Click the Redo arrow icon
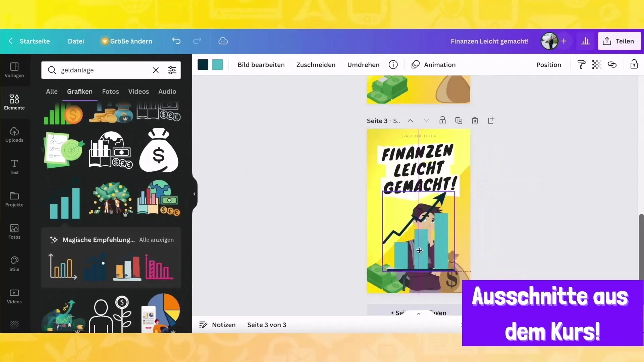The height and width of the screenshot is (362, 644). 197,41
